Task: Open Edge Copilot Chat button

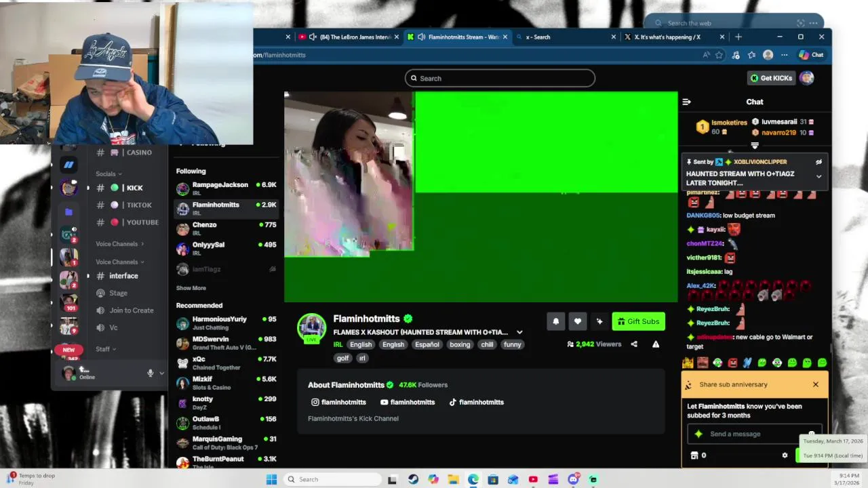Action: tap(811, 55)
